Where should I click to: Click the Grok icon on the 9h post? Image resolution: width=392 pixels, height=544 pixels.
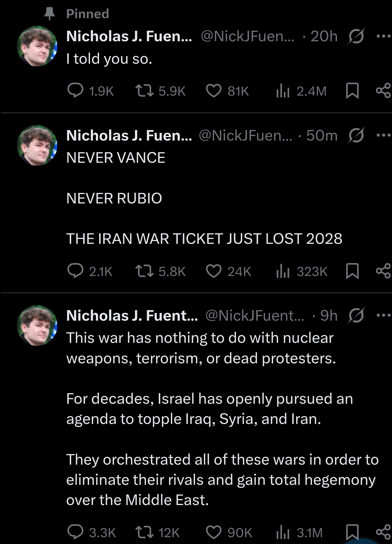(356, 315)
